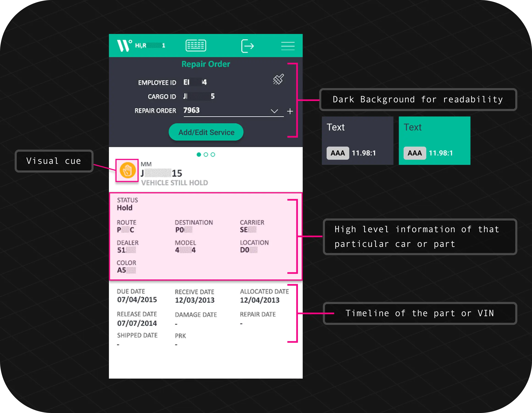Click the AAA badge on dark swatch
Screen dimensions: 532x413
click(x=338, y=153)
